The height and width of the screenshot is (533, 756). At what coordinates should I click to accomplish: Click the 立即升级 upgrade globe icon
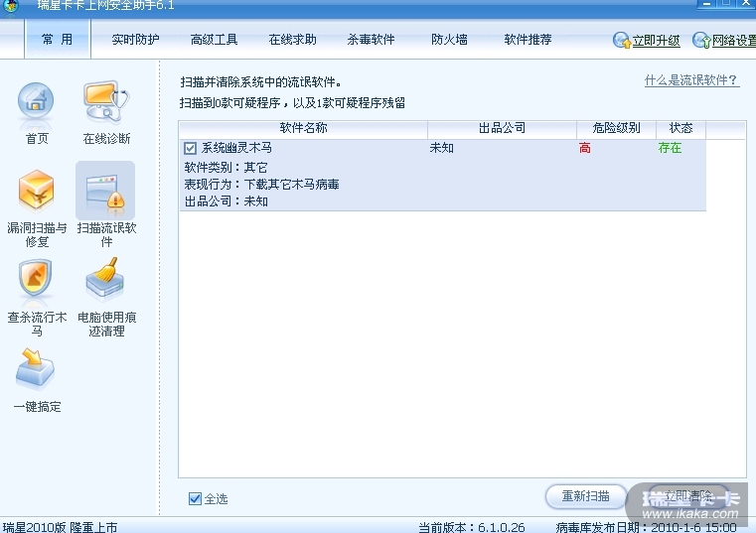pos(622,40)
